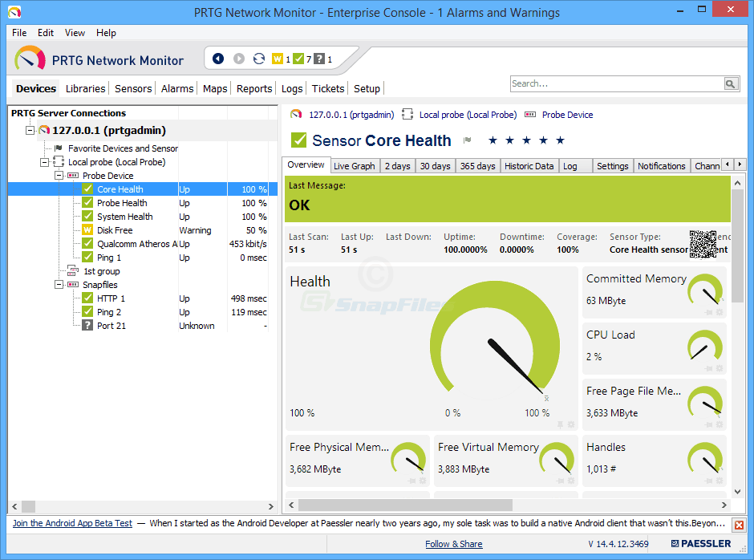754x560 pixels.
Task: Switch to the Live Graph tab
Action: pyautogui.click(x=354, y=166)
